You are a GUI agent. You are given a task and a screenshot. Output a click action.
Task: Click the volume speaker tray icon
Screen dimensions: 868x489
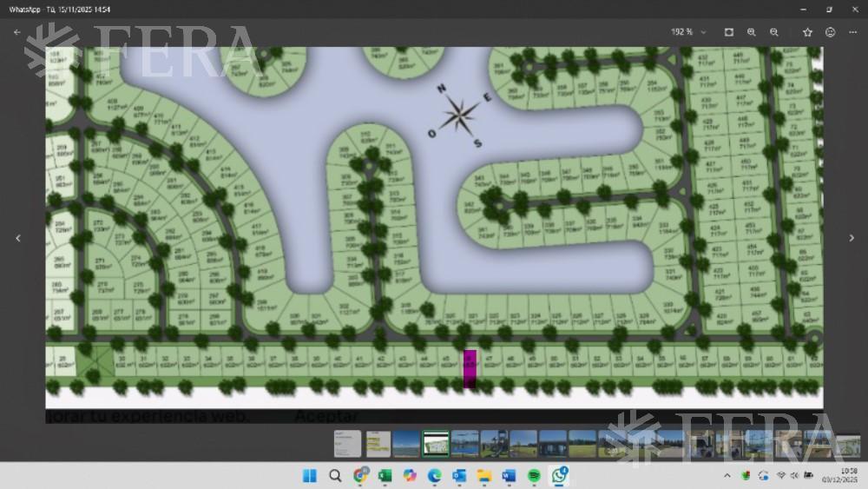click(x=794, y=476)
